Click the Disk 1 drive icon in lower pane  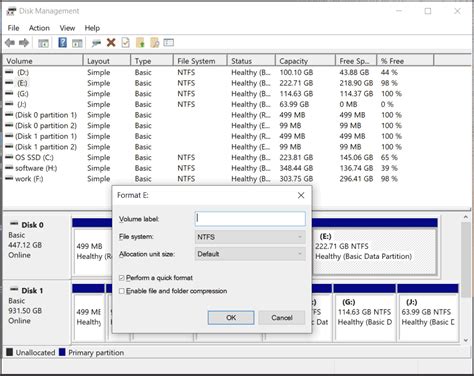(x=14, y=289)
